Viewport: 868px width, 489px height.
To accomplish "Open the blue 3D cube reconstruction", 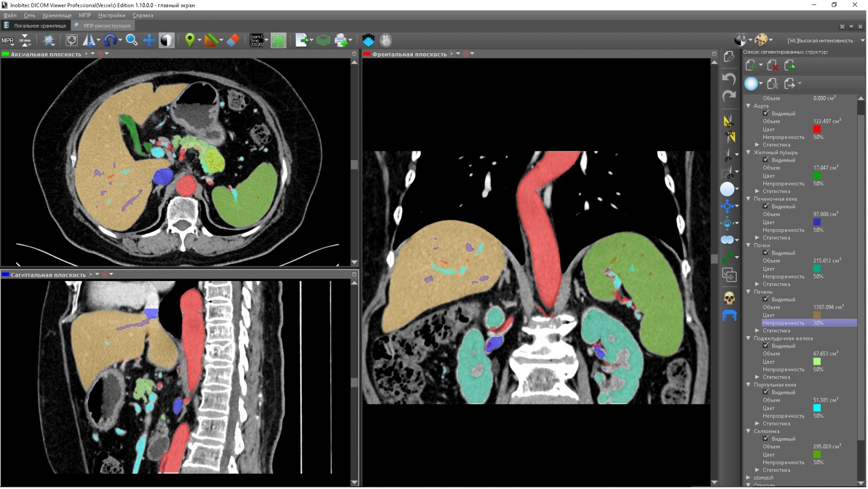I will click(368, 40).
